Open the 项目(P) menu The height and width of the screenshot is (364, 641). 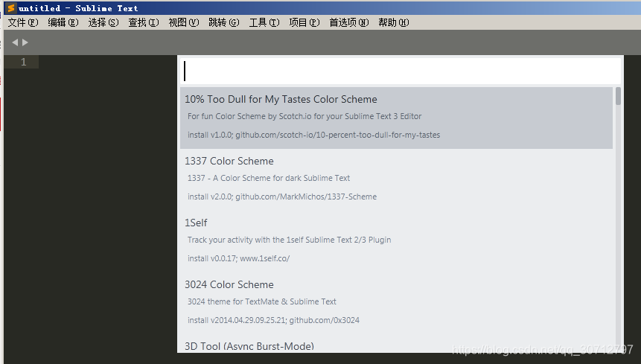(x=304, y=22)
